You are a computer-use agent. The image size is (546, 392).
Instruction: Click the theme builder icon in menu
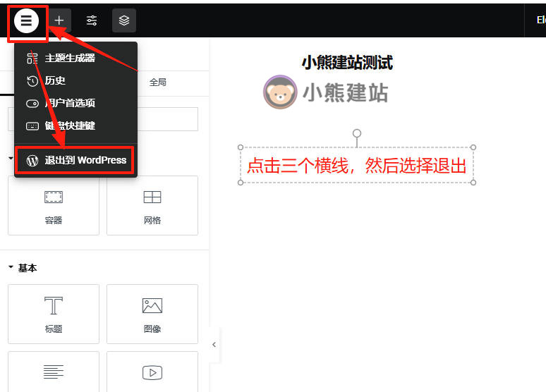pyautogui.click(x=32, y=58)
